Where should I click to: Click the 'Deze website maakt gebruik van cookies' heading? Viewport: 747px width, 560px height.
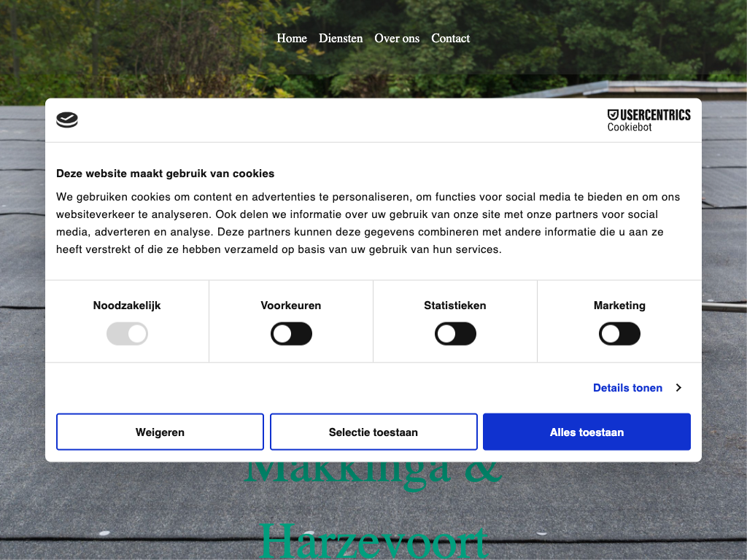(166, 174)
